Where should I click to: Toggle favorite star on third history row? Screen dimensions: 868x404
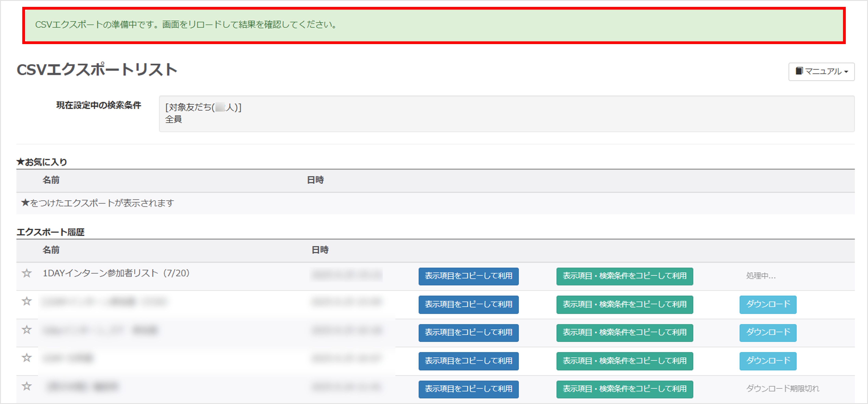tap(27, 330)
